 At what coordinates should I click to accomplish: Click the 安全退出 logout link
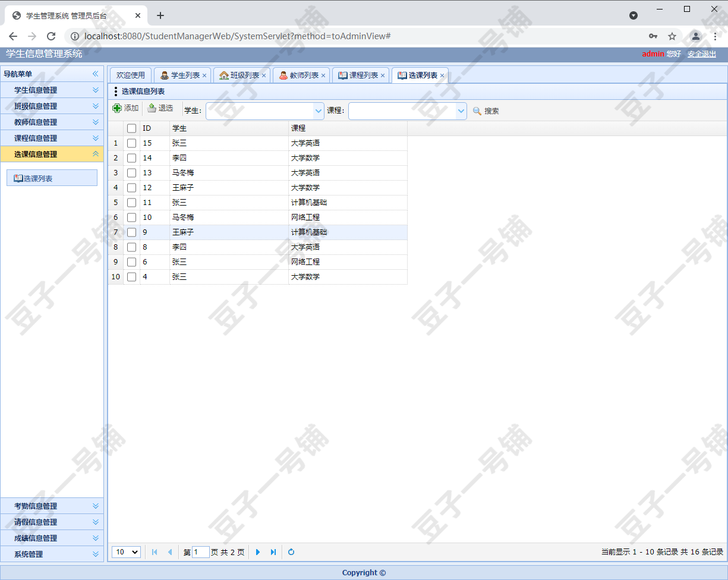pyautogui.click(x=702, y=54)
